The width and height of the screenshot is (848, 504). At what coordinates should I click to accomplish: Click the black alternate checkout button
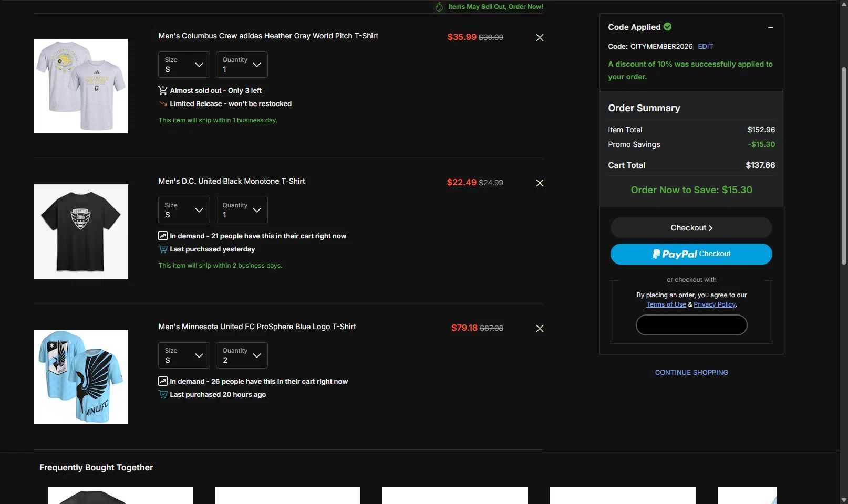(x=691, y=325)
